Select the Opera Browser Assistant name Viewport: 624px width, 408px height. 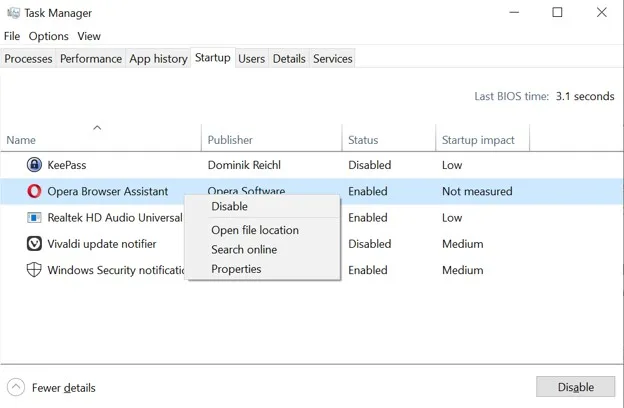click(x=108, y=191)
